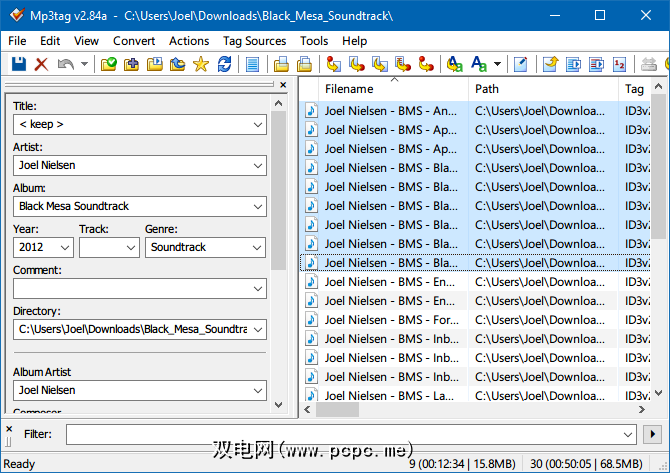Click the Actions (Quick) Aa icon
This screenshot has width=670, height=473.
(479, 65)
